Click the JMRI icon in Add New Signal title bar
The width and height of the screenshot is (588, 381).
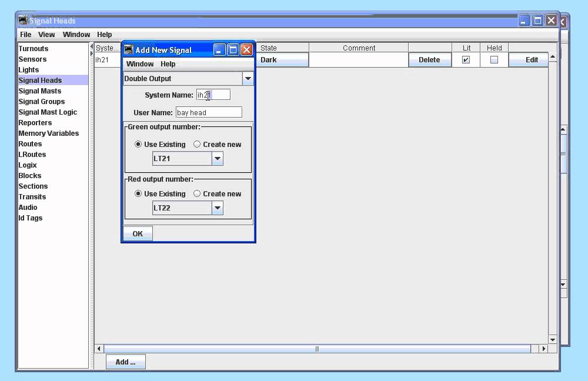(129, 49)
